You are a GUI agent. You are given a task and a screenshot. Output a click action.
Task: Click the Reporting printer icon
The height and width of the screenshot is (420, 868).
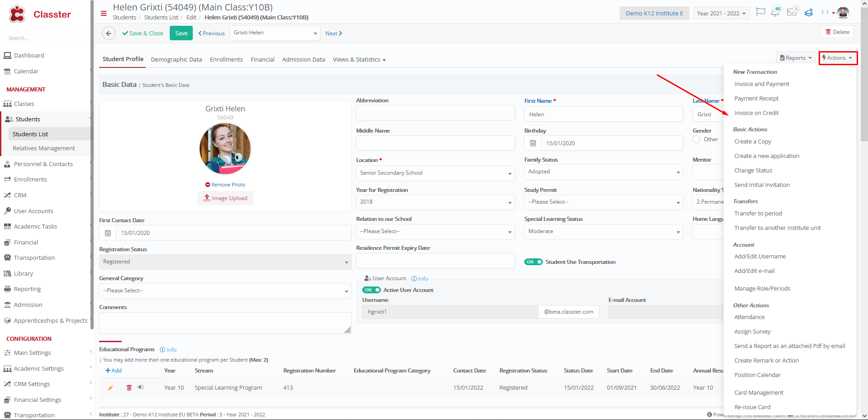click(7, 289)
